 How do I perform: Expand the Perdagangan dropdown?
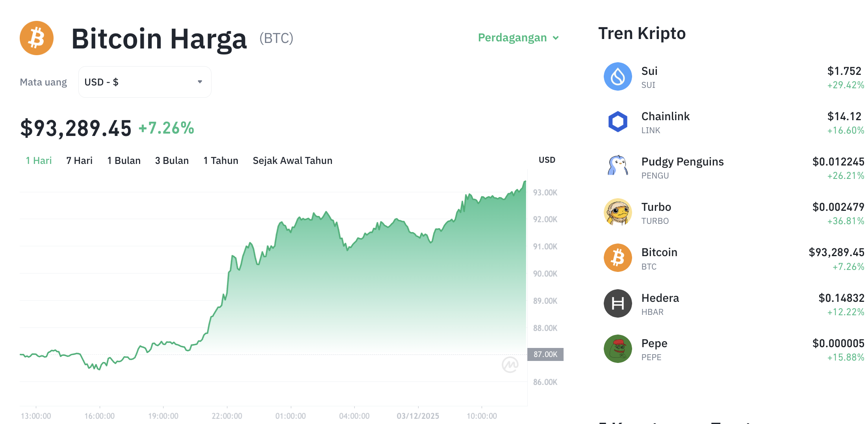[x=518, y=37]
